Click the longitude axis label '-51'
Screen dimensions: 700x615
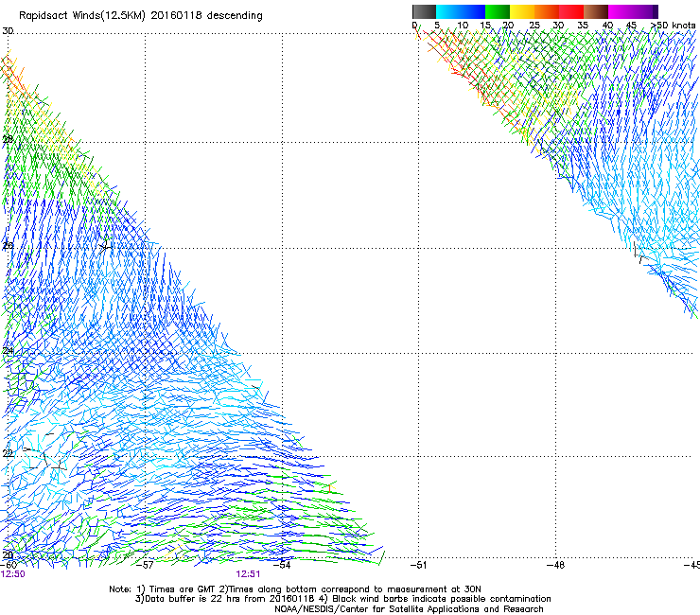418,565
